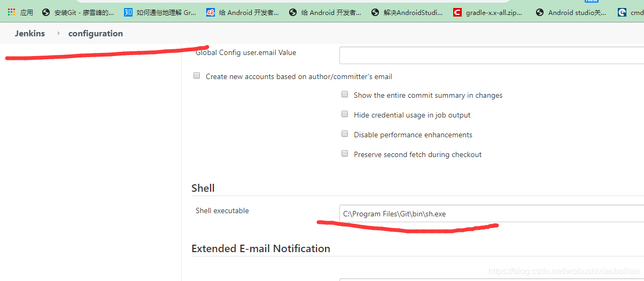Open the cmd bookmark icon

[622, 12]
